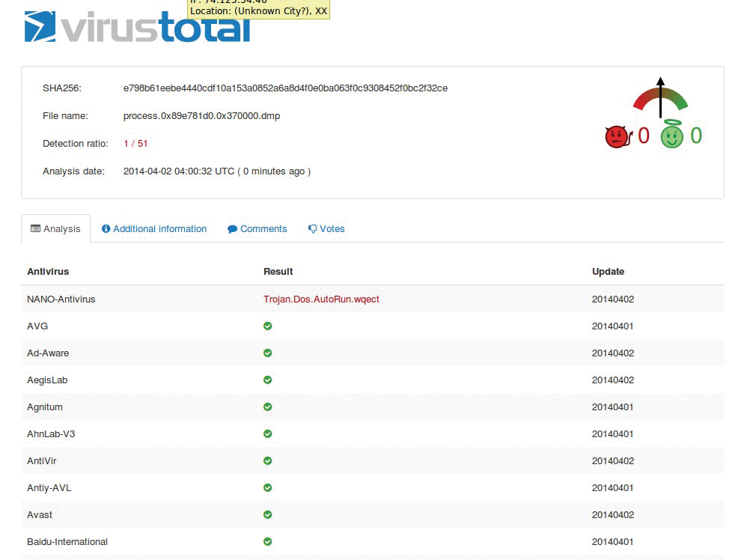Click the comments bubble icon on the tab bar
Screen dimensions: 750x560
pos(234,228)
